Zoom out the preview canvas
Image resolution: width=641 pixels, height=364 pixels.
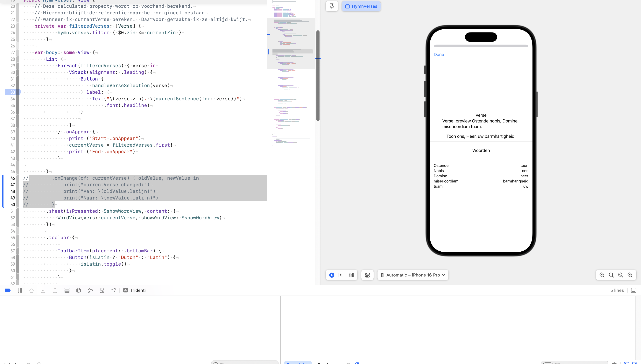pyautogui.click(x=602, y=275)
